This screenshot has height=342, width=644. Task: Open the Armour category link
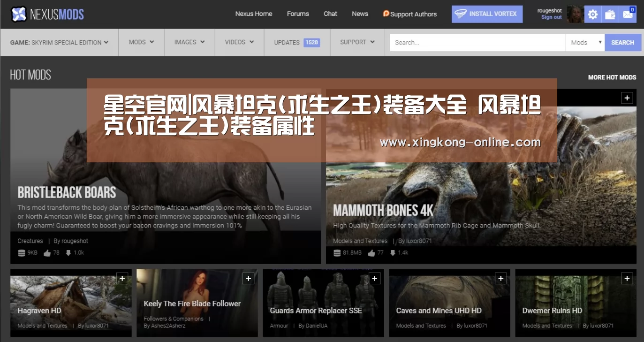pyautogui.click(x=279, y=326)
